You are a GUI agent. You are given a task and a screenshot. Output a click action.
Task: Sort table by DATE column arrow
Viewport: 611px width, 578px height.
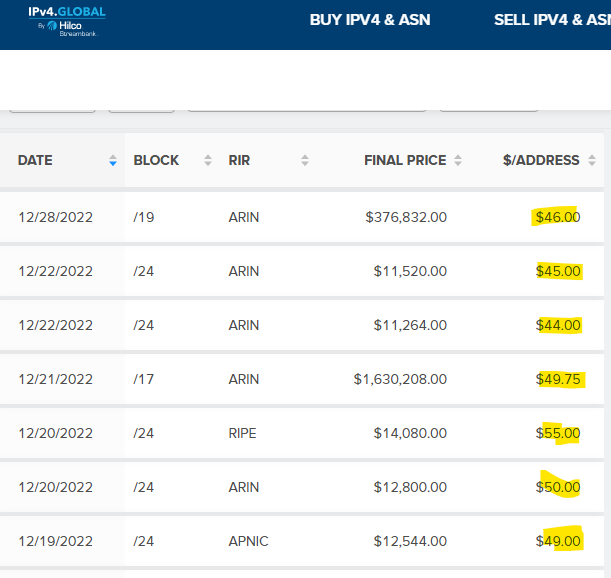[113, 161]
